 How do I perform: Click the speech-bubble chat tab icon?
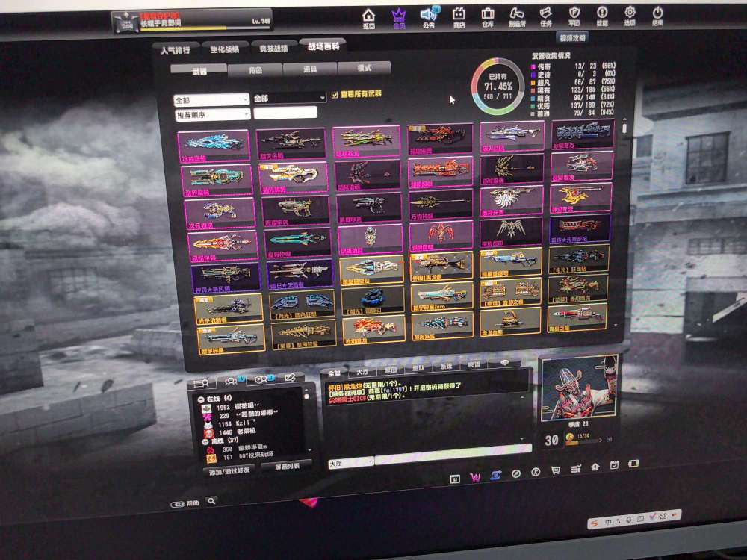(x=504, y=362)
